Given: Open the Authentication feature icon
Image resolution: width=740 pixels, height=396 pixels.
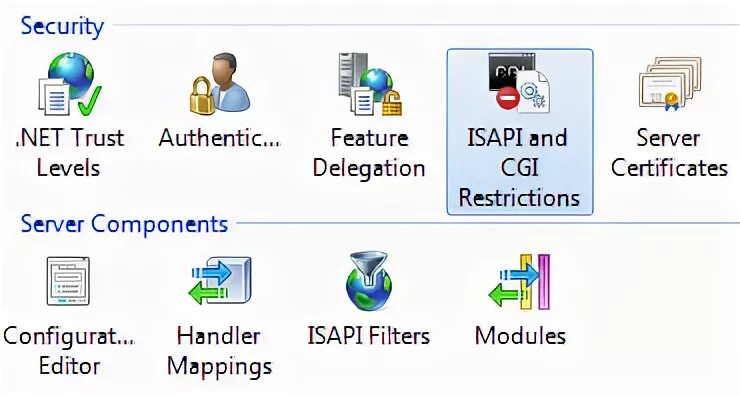Looking at the screenshot, I should coord(219,84).
